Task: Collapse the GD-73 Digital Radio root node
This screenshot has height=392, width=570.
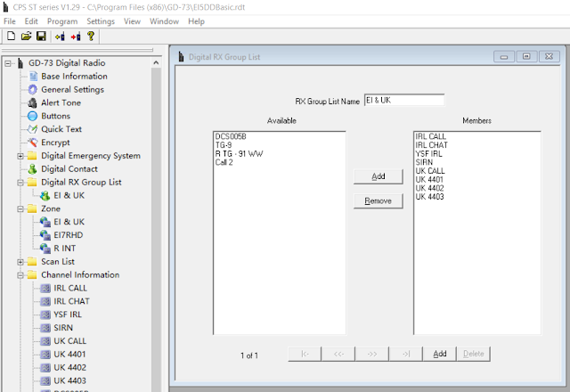Action: tap(8, 63)
